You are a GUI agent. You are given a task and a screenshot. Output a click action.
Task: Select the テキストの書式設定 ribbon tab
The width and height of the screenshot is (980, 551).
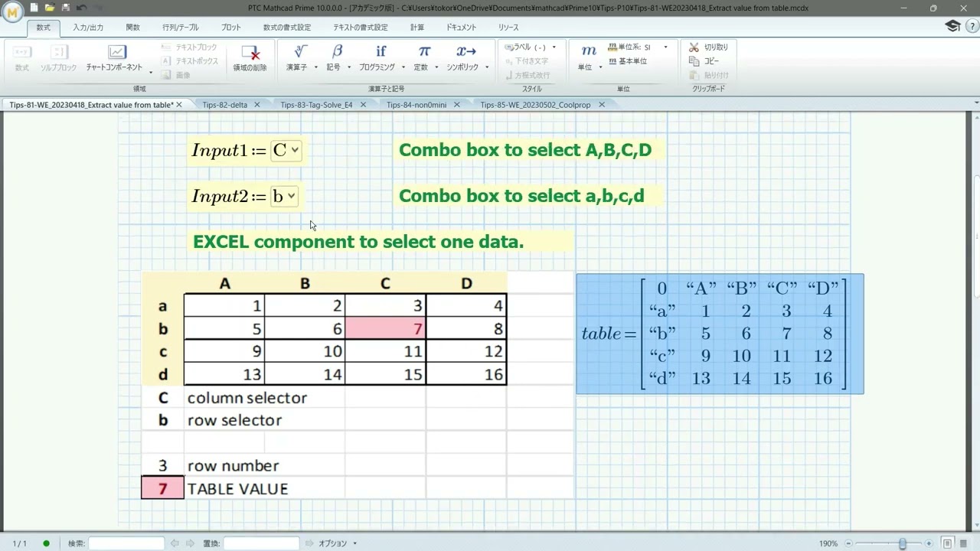tap(360, 28)
